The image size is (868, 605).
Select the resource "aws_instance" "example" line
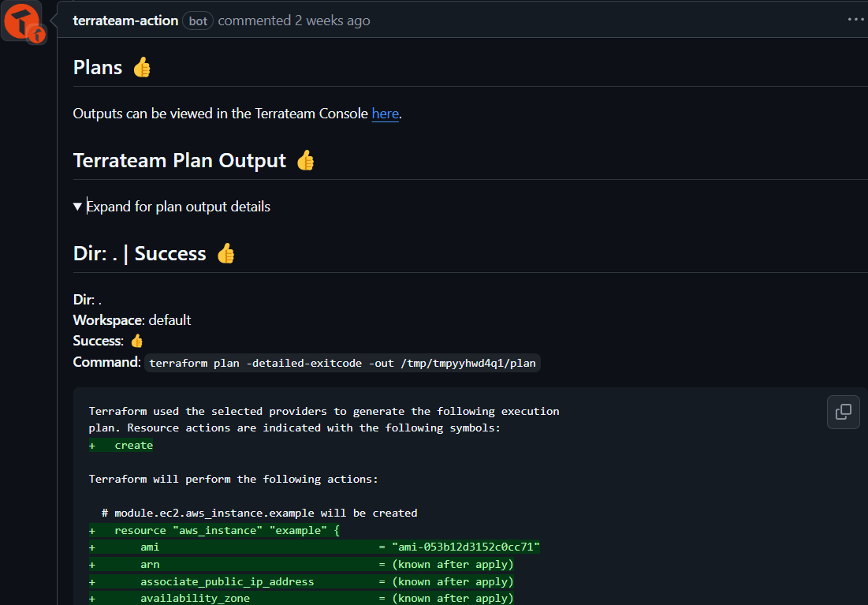(x=214, y=531)
